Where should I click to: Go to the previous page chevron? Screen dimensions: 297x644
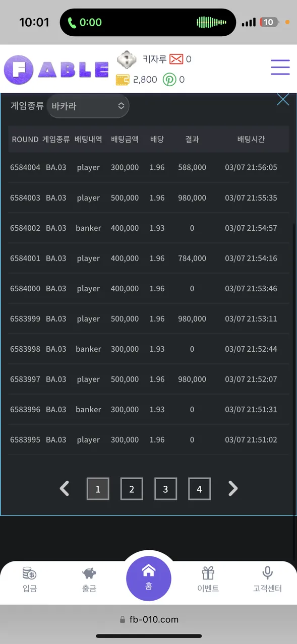coord(65,488)
